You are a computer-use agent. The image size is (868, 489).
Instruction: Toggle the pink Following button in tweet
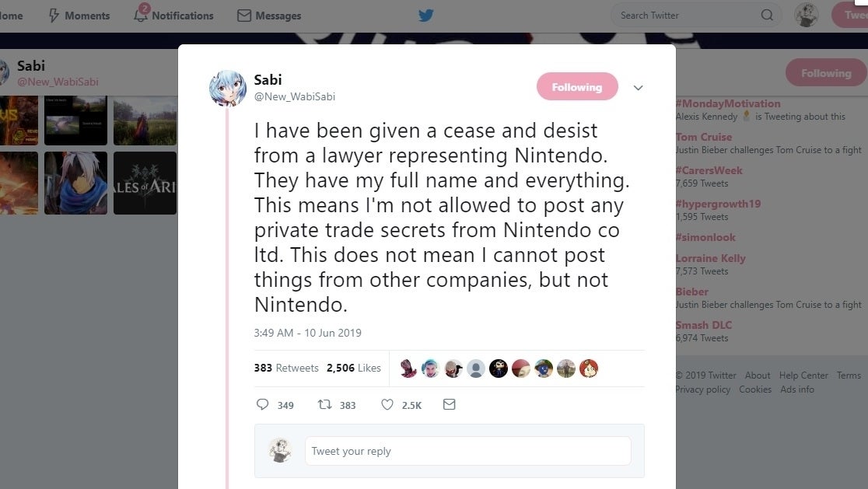pos(577,87)
